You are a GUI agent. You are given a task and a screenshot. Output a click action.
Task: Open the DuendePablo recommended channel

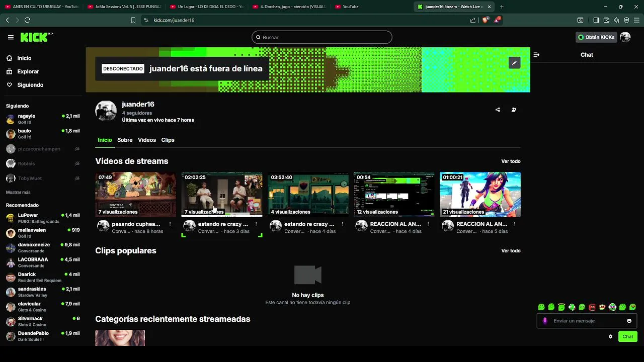(43, 336)
